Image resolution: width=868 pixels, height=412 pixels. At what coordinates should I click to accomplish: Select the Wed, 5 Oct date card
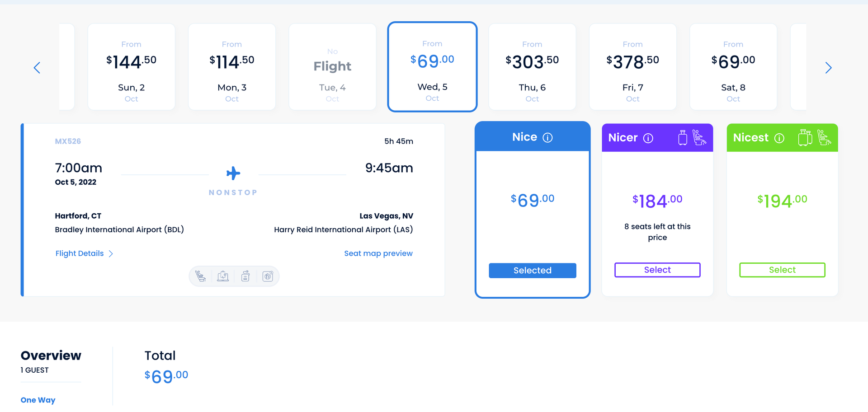[432, 67]
